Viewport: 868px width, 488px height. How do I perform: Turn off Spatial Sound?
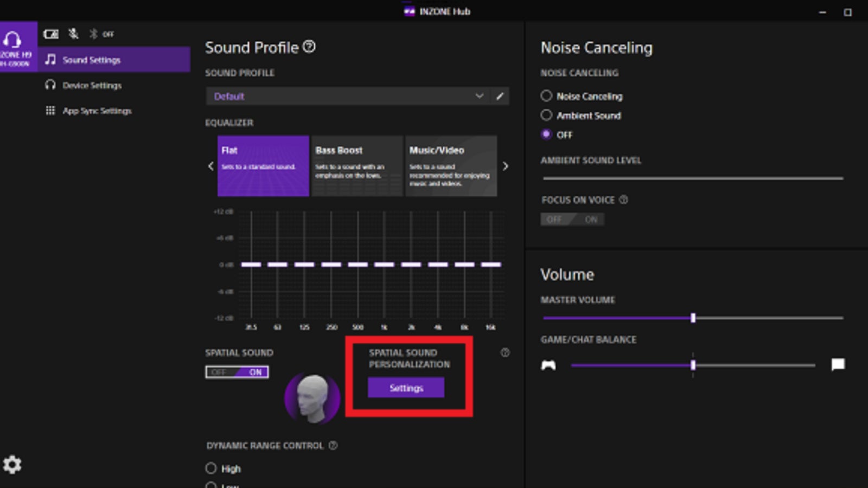pyautogui.click(x=219, y=372)
